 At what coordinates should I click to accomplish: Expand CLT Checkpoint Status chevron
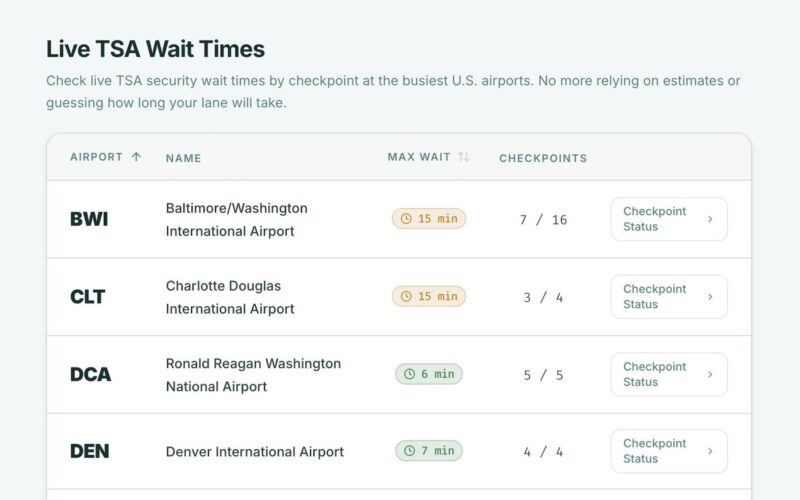click(x=710, y=297)
